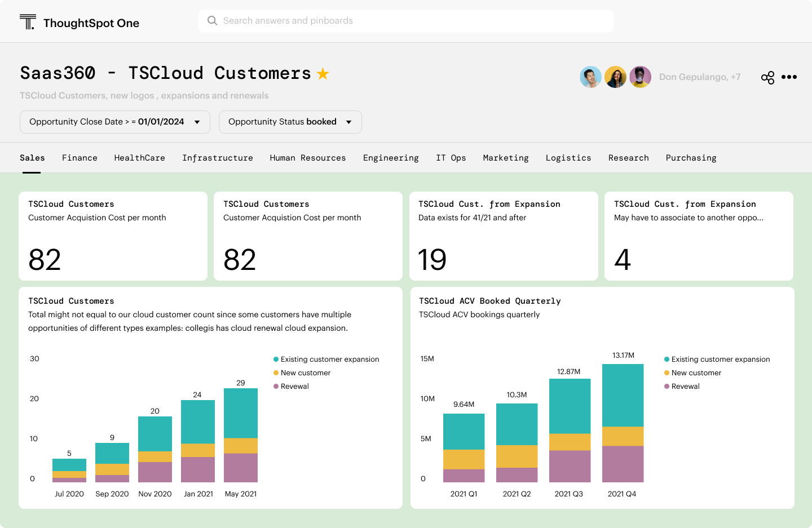Click the 9.64M label above 2021 Q1 bar
812x528 pixels.
464,405
